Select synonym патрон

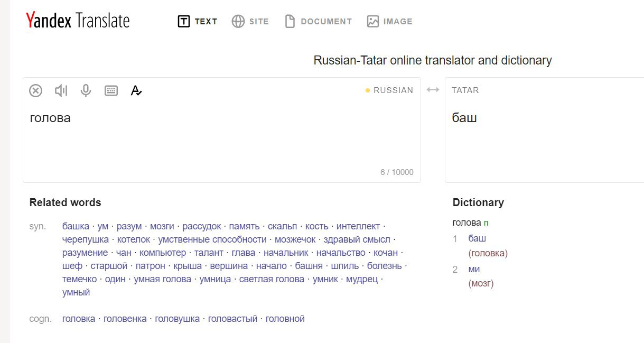(151, 266)
